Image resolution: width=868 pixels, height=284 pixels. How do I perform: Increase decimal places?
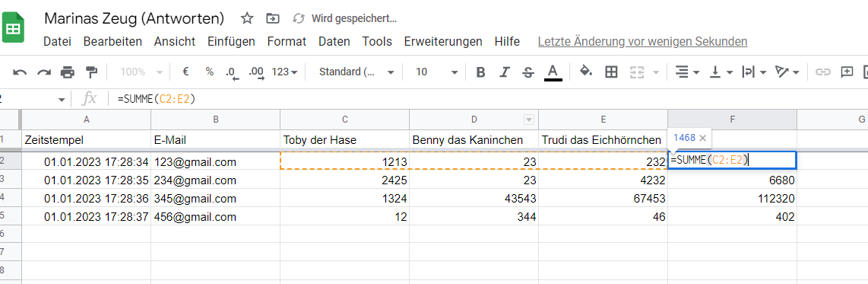point(256,72)
